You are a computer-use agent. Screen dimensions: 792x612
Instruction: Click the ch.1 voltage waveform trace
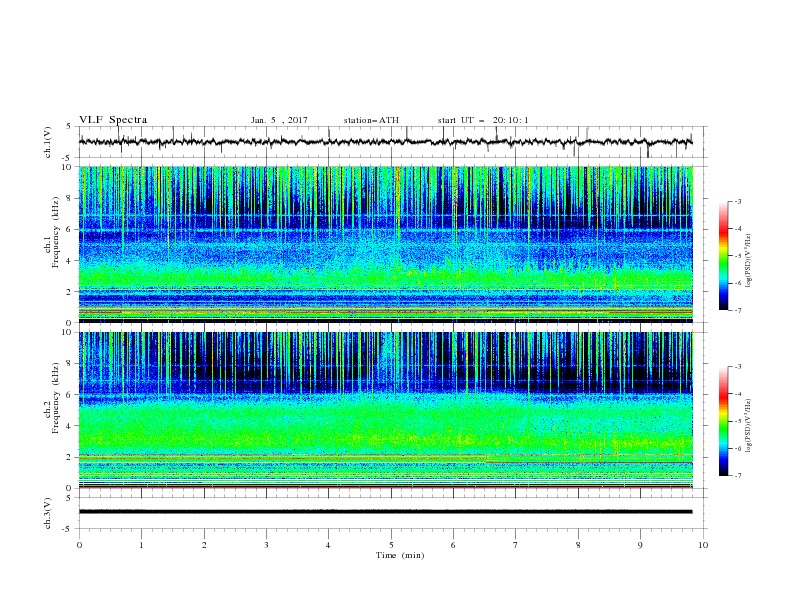click(x=385, y=142)
